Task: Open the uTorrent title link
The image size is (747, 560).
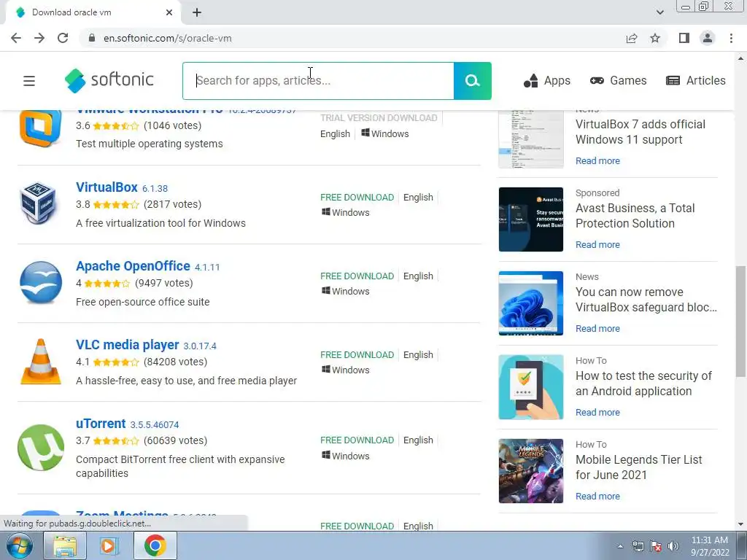Action: tap(101, 424)
